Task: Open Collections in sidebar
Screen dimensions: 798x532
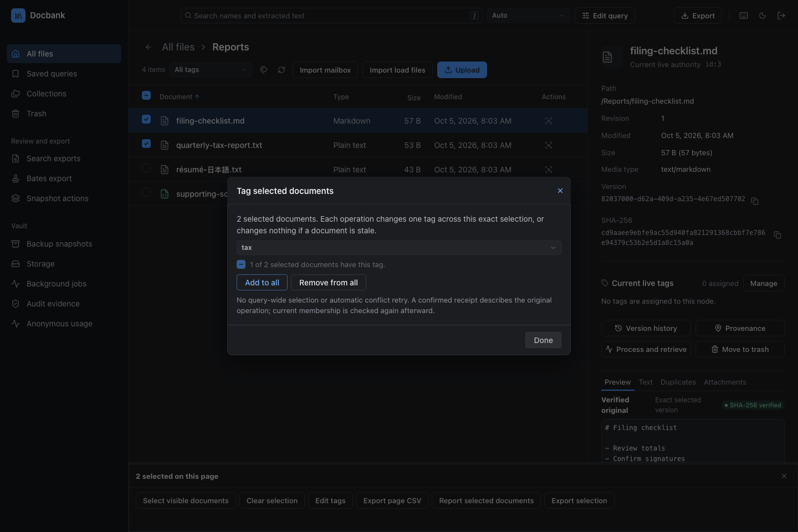Action: coord(64,94)
